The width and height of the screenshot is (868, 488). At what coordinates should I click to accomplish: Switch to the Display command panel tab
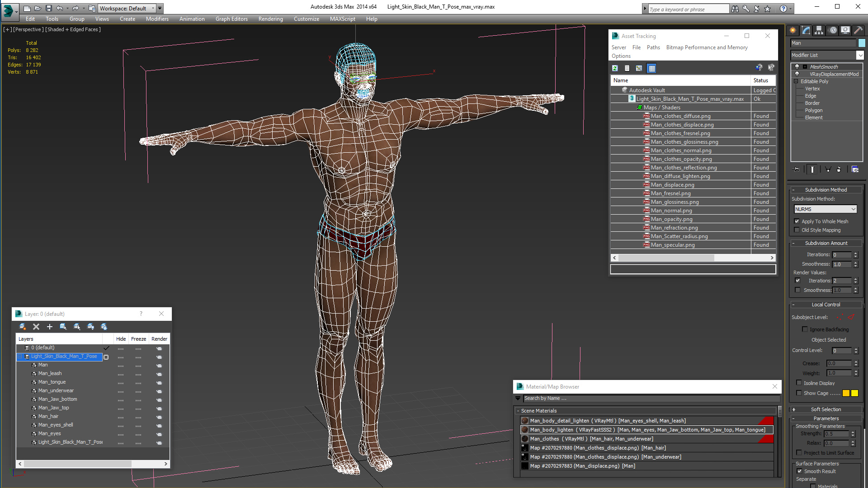tap(845, 30)
